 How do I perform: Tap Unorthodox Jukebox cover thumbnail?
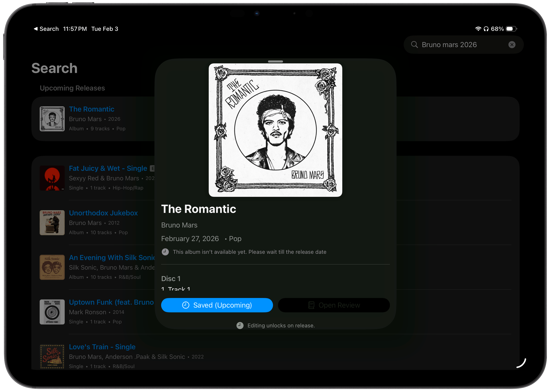52,223
